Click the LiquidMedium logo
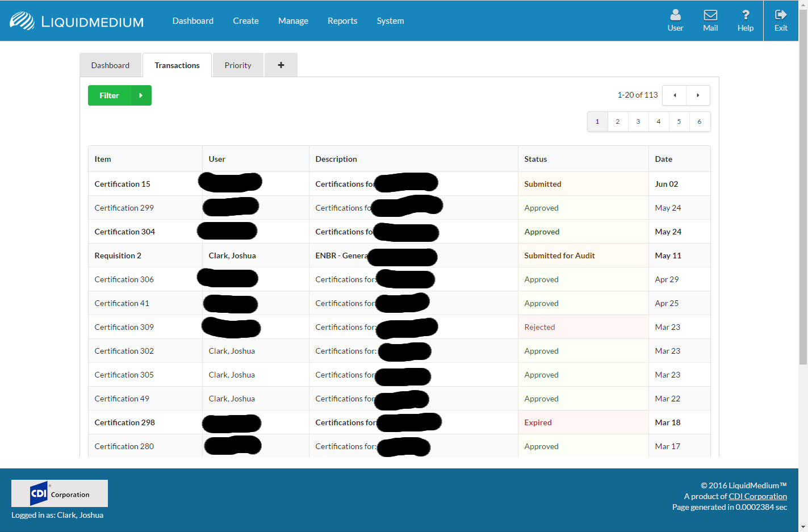The height and width of the screenshot is (532, 808). tap(77, 21)
